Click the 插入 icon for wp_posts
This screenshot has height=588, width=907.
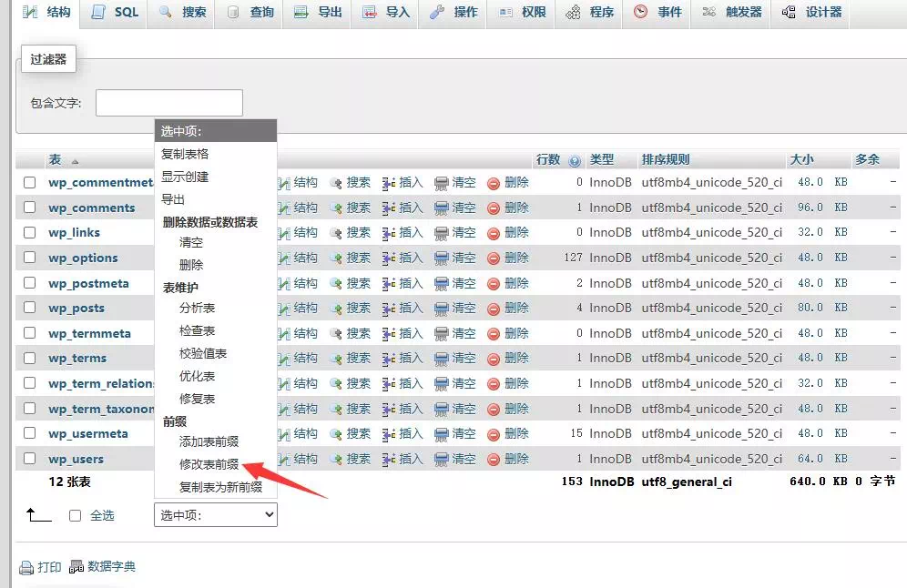pos(389,309)
